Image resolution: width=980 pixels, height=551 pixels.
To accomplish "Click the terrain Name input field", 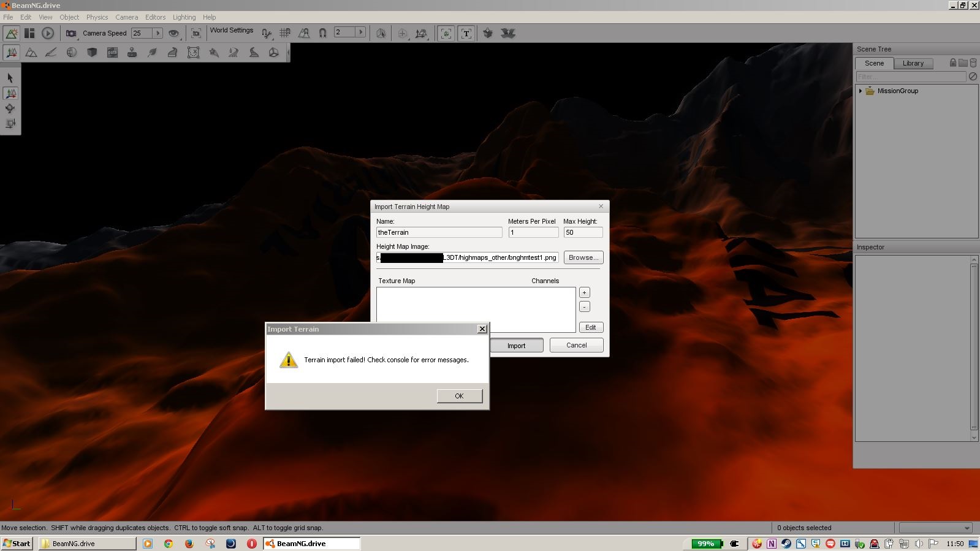I will 439,232.
